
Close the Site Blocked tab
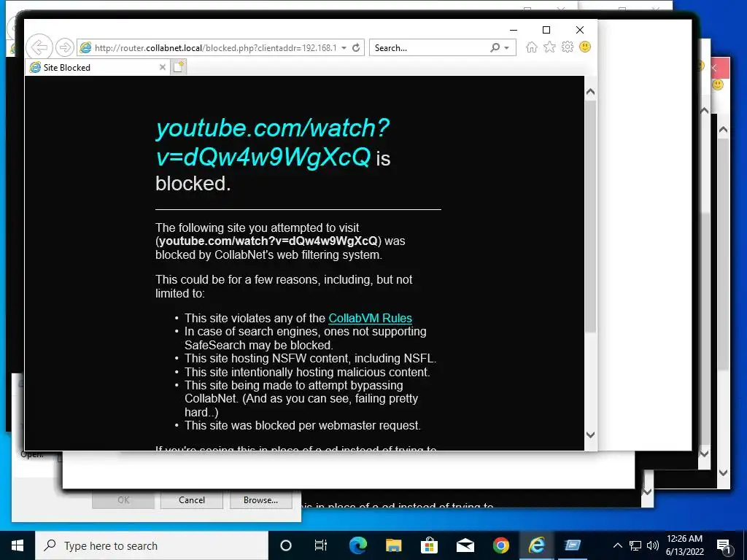coord(163,67)
